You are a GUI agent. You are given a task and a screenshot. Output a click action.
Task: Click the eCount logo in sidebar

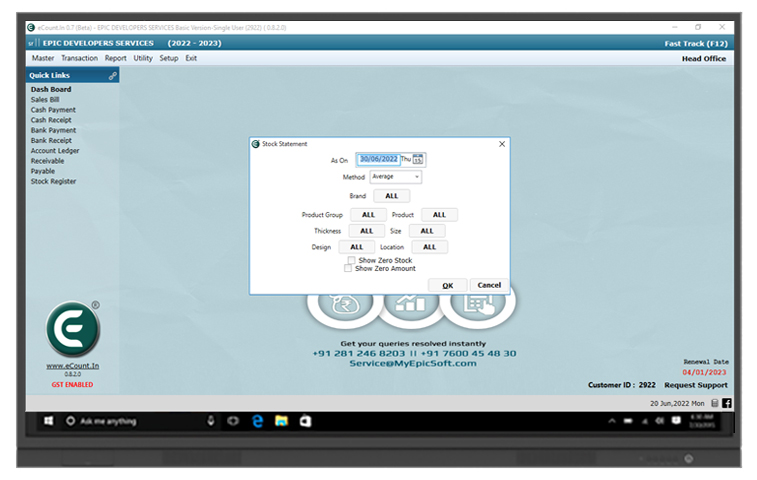click(x=73, y=329)
